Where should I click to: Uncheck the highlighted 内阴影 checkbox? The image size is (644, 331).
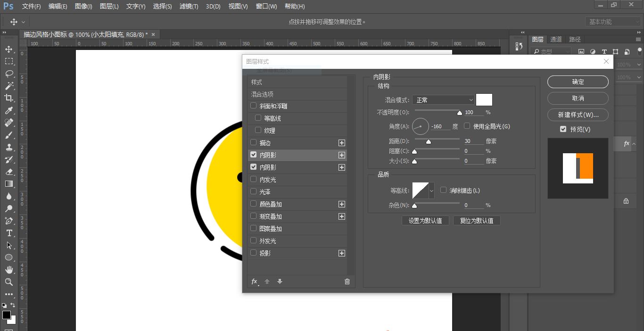(254, 155)
